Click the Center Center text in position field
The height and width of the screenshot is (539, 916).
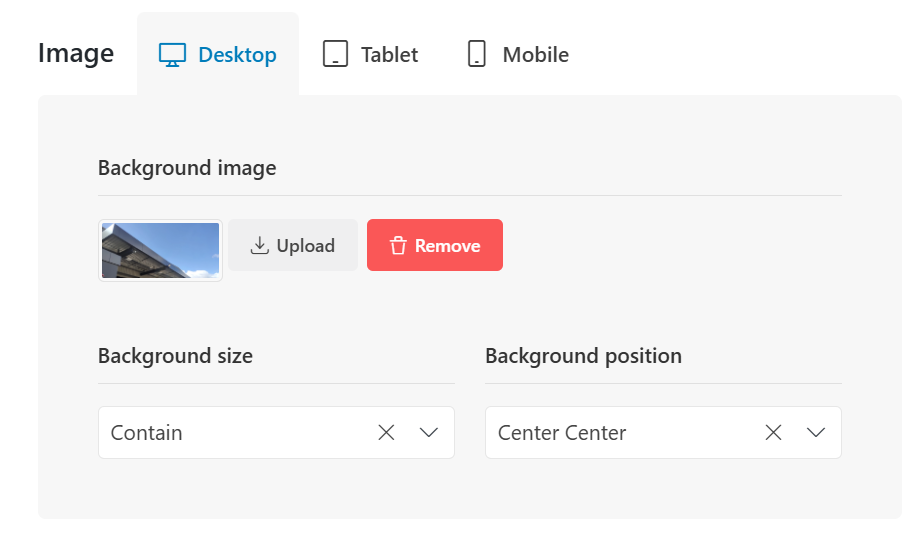[562, 433]
